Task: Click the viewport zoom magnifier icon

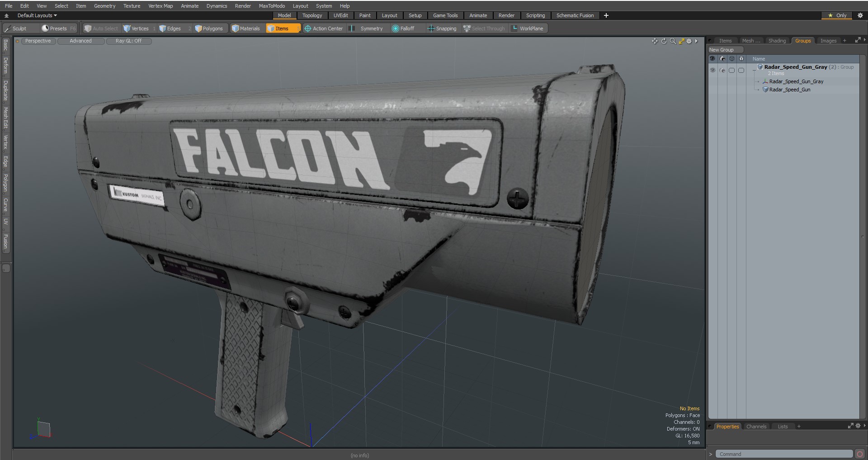Action: [x=673, y=41]
